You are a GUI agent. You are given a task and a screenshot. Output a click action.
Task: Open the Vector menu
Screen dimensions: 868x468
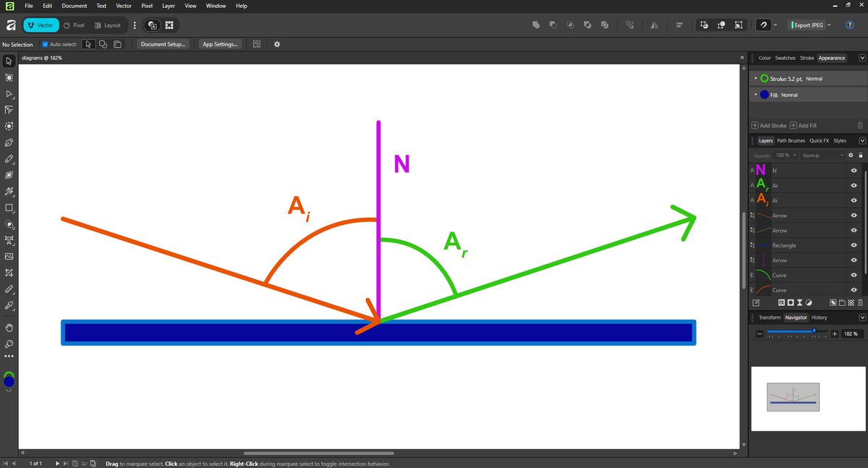[x=124, y=6]
